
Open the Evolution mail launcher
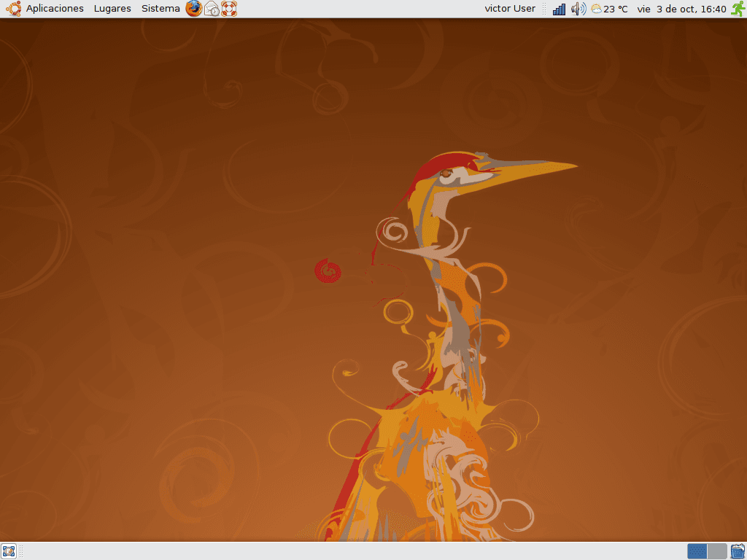(212, 9)
